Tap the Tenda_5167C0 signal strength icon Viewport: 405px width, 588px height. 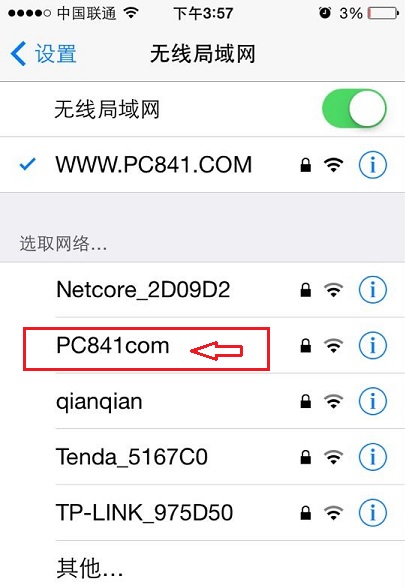pos(333,457)
